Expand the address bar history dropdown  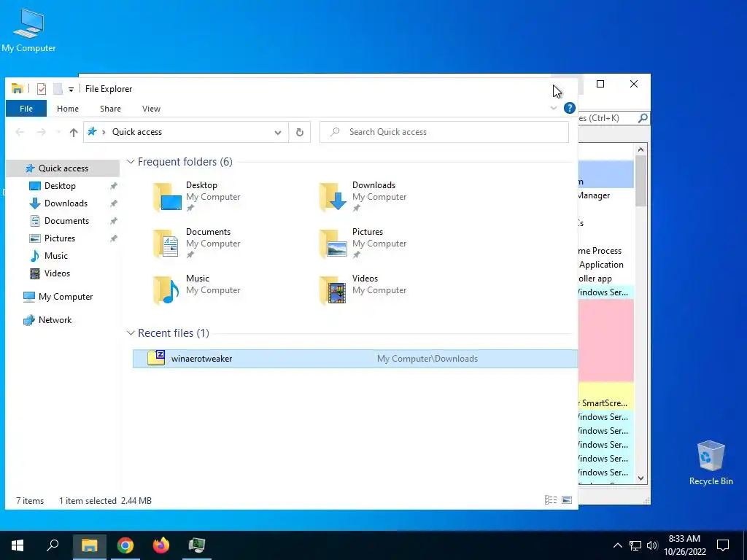point(278,133)
